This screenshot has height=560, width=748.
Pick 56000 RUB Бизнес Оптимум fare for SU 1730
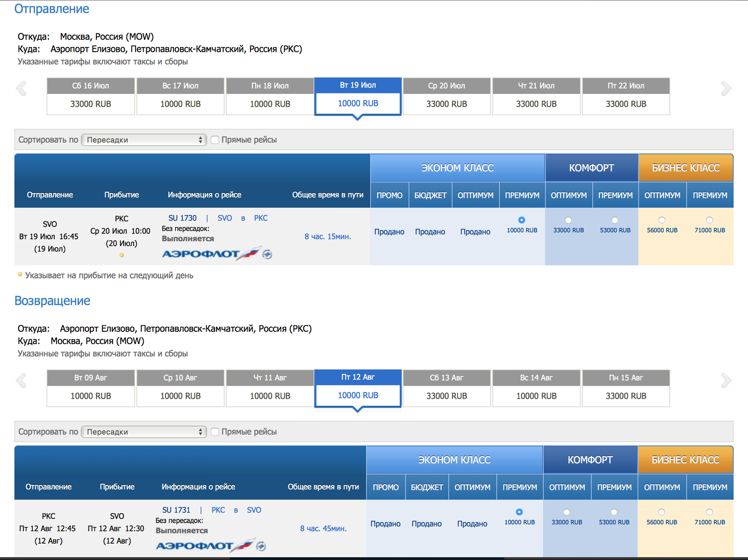point(662,220)
